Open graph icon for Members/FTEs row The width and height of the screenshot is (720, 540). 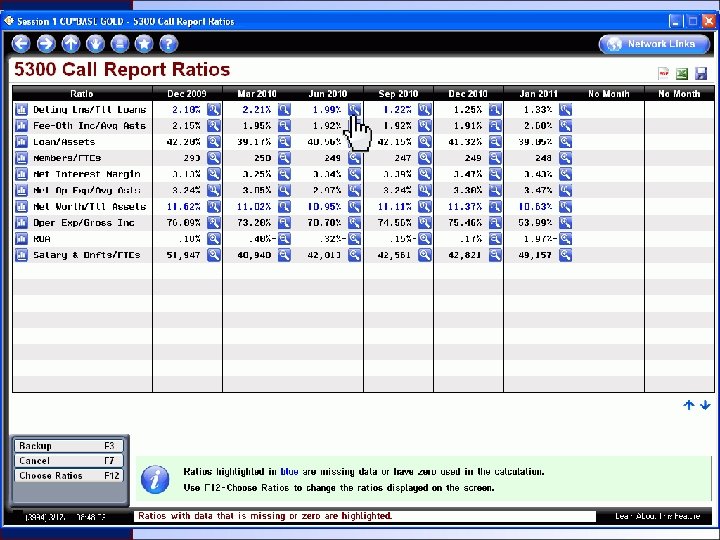tap(21, 158)
